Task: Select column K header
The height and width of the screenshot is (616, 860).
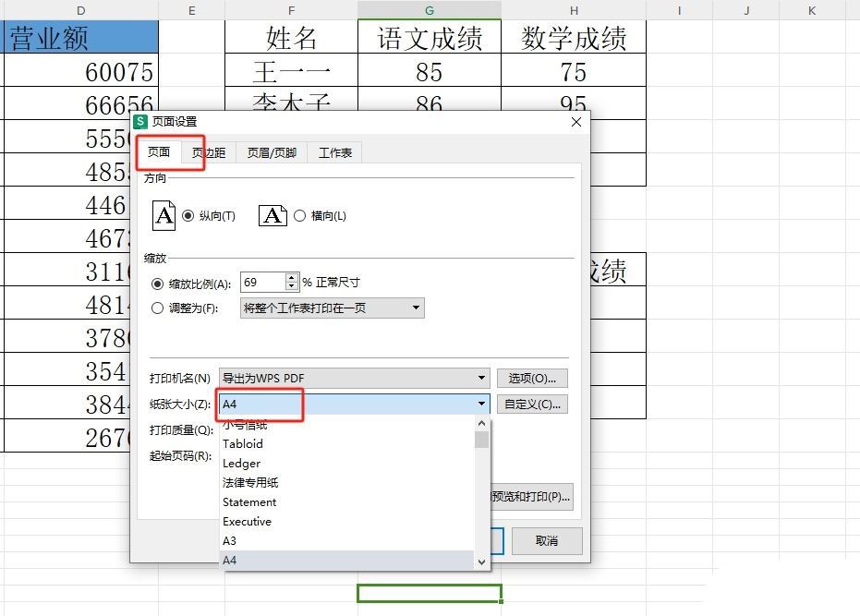Action: point(812,10)
